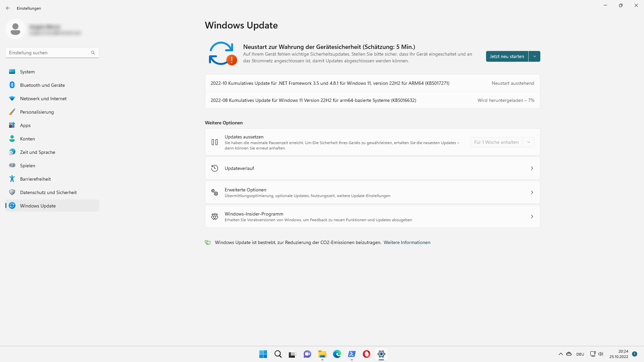Screen dimensions: 644x362
Task: Go to Netzwerk und Internet
Action: [x=52, y=99]
